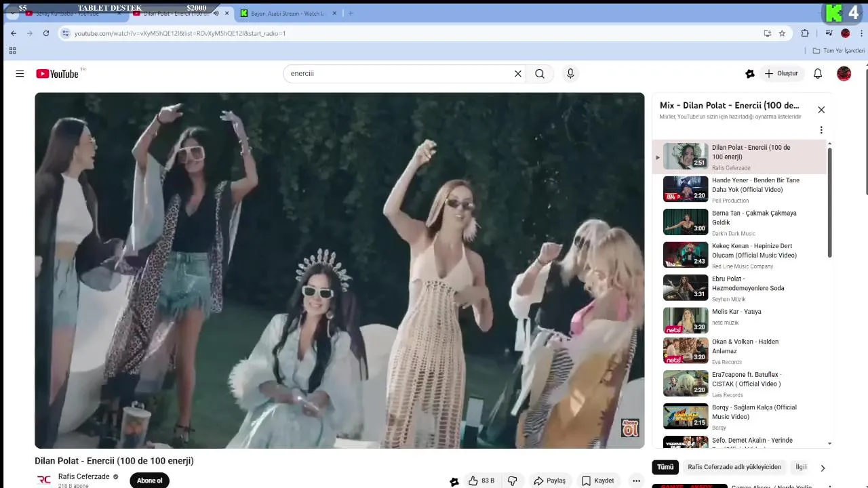The image size is (868, 488).
Task: Play Berna Tan Çakmak Çakmaya Geldik
Action: pyautogui.click(x=741, y=222)
